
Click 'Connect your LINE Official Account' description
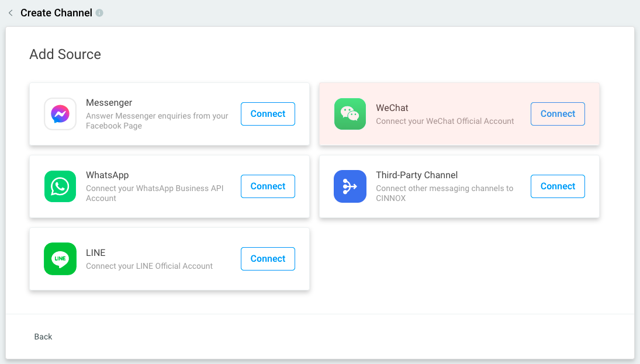[150, 266]
